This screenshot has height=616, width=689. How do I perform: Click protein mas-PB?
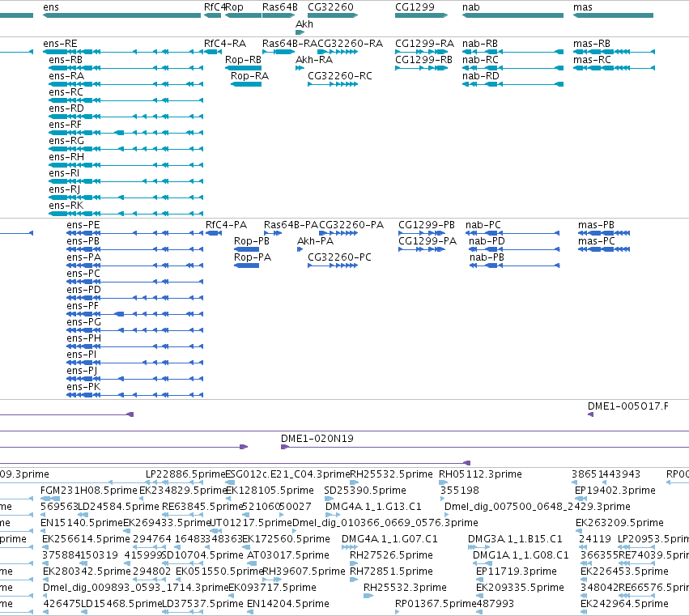[x=604, y=233]
